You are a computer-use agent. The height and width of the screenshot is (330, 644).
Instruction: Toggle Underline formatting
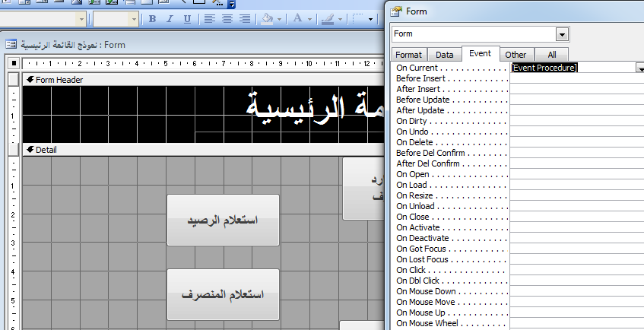click(x=187, y=19)
